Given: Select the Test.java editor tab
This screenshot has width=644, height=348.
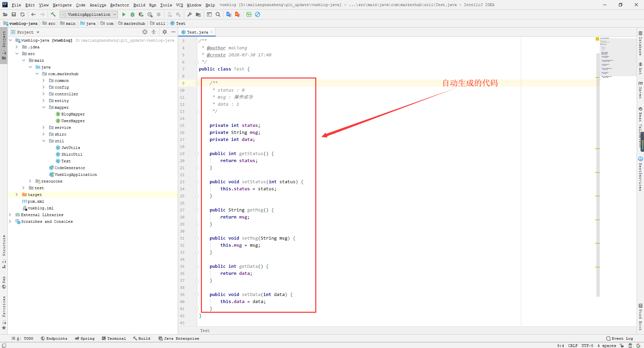Looking at the screenshot, I should coord(197,32).
